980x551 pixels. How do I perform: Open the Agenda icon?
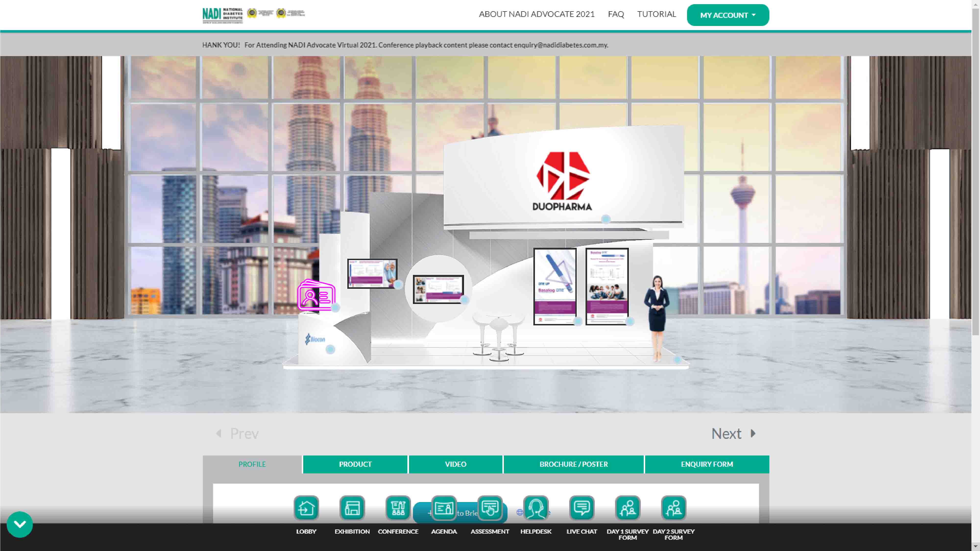[x=444, y=508]
